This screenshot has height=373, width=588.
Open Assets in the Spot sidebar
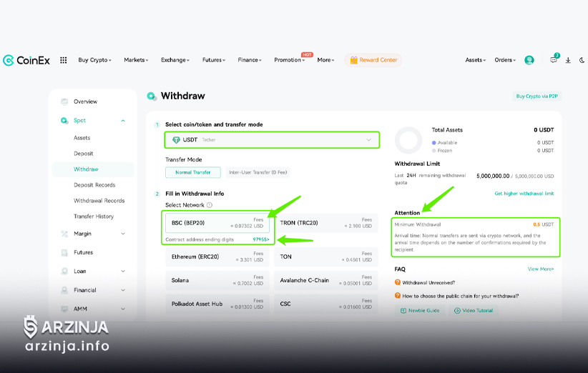click(82, 138)
